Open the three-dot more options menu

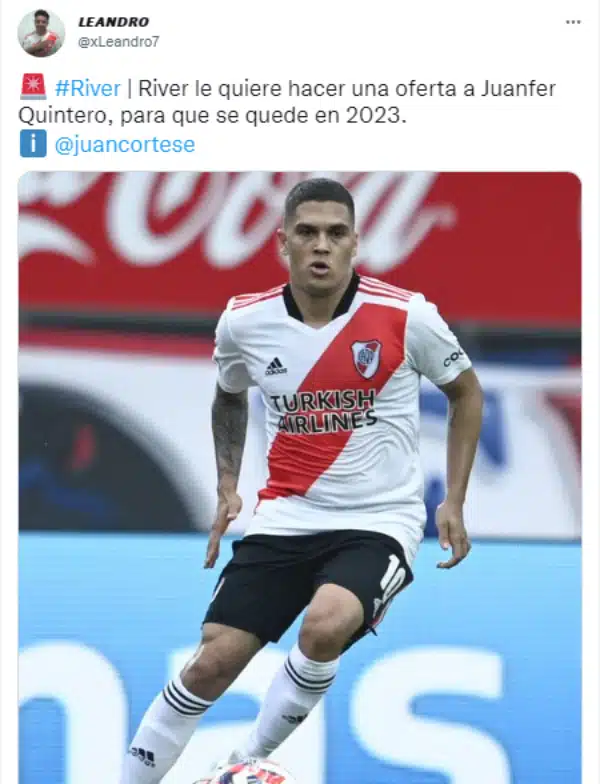click(573, 22)
